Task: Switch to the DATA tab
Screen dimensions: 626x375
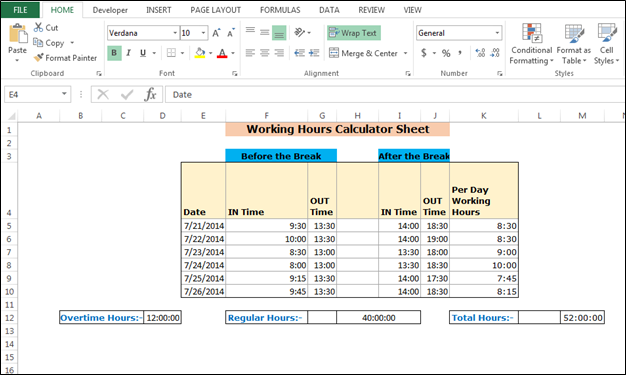Action: point(329,10)
